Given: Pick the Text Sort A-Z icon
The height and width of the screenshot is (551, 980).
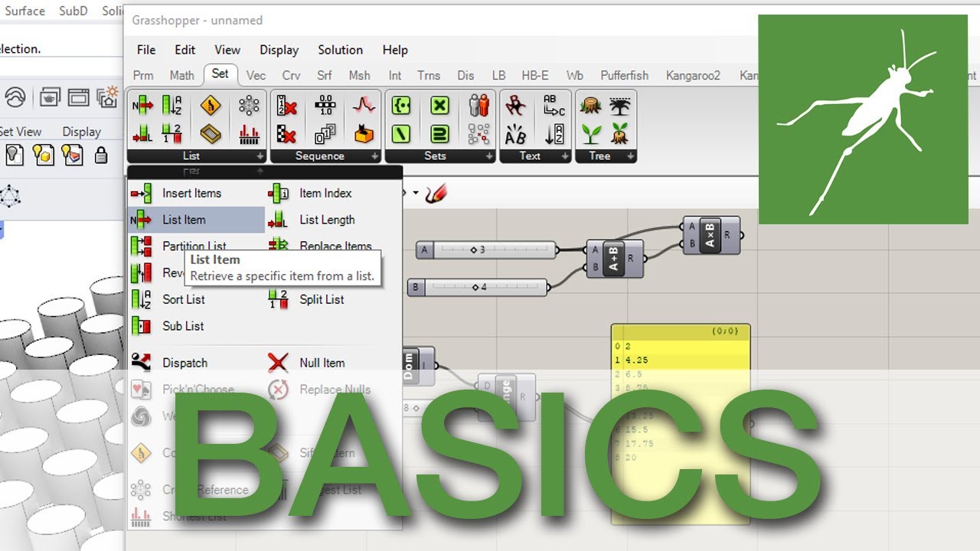Looking at the screenshot, I should click(554, 134).
